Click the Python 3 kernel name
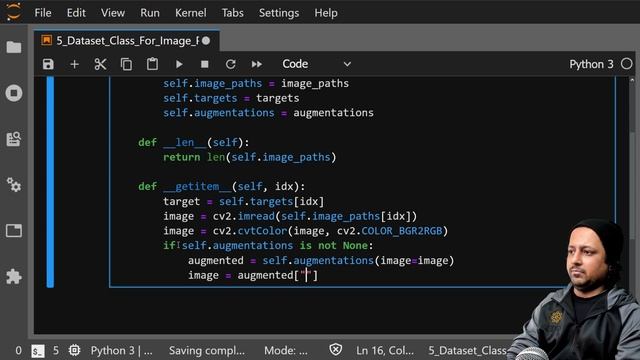 coord(591,64)
